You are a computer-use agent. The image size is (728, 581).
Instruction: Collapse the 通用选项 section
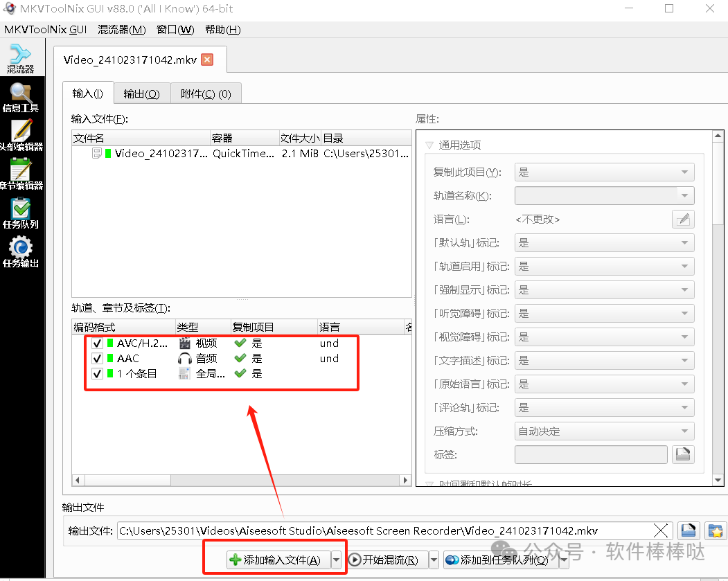(429, 145)
